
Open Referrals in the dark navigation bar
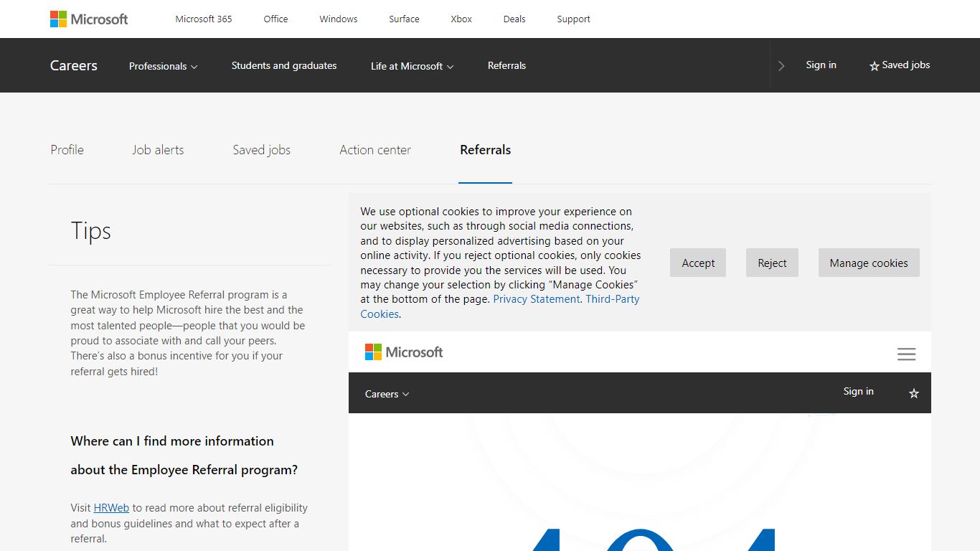(x=507, y=65)
